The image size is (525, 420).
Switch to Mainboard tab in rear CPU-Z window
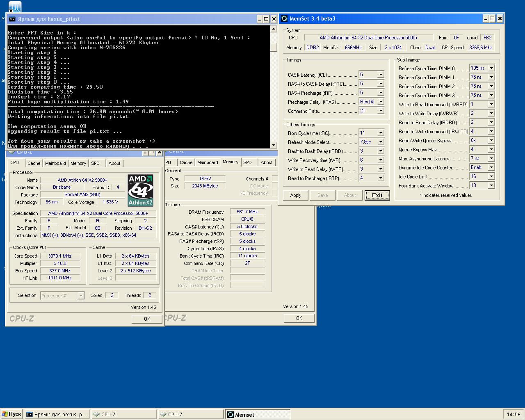pos(208,162)
